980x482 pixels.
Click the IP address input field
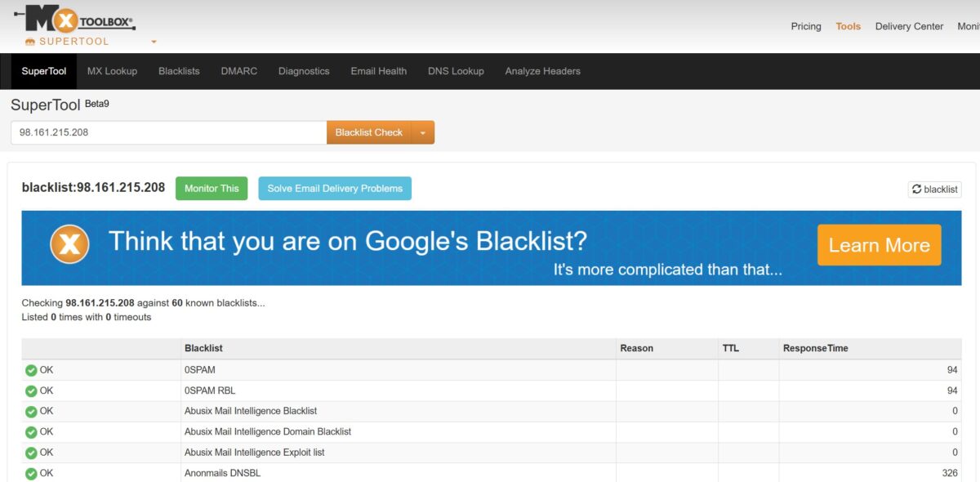(169, 132)
